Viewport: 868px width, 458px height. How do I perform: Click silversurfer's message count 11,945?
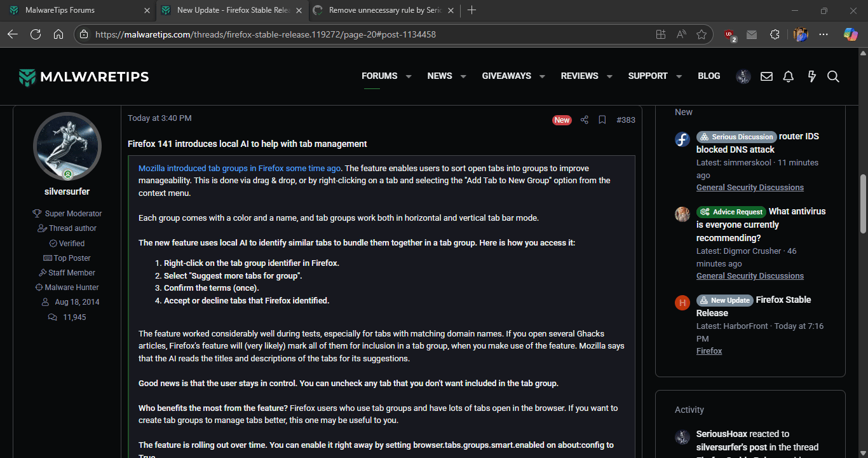coord(74,317)
